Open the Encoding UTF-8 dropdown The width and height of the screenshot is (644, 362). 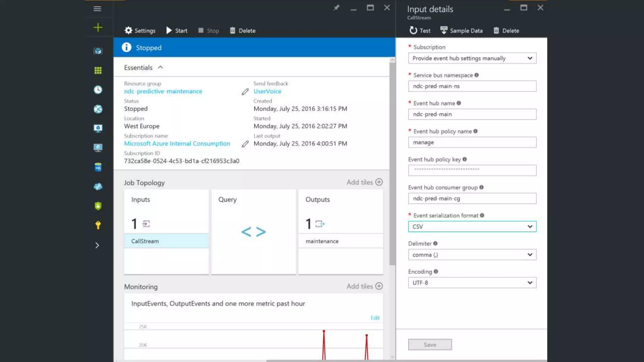point(472,283)
